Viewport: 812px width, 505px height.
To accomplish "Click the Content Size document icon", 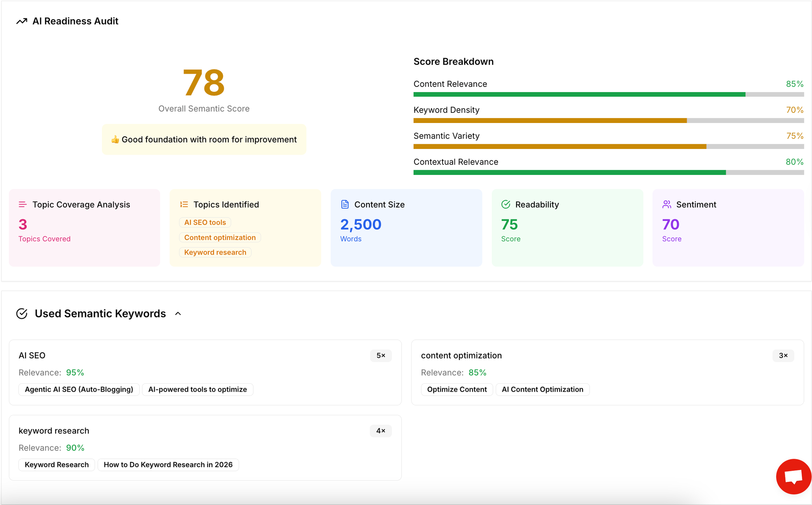I will pyautogui.click(x=345, y=205).
